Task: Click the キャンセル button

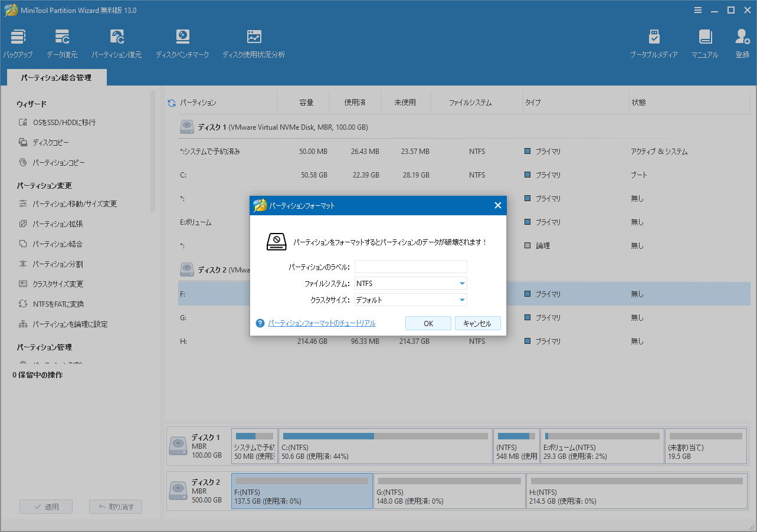Action: click(477, 323)
